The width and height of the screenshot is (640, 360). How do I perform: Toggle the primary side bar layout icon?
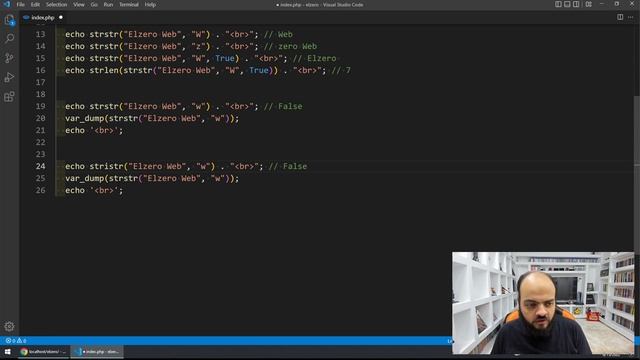click(x=558, y=4)
